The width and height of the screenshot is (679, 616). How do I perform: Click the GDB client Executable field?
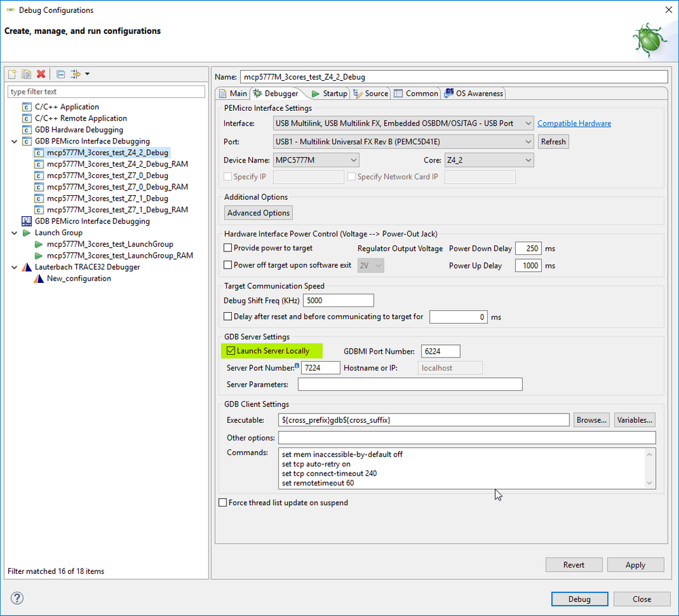click(423, 420)
